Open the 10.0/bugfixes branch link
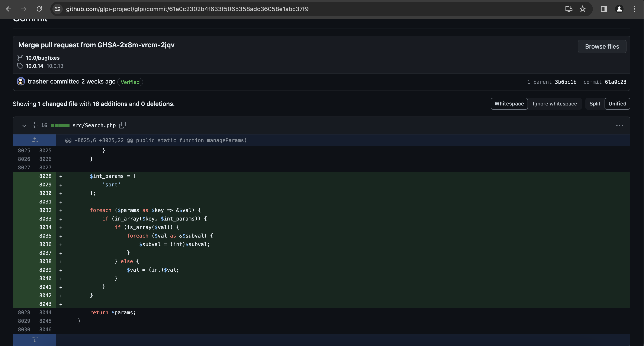Image resolution: width=644 pixels, height=346 pixels. coord(42,58)
